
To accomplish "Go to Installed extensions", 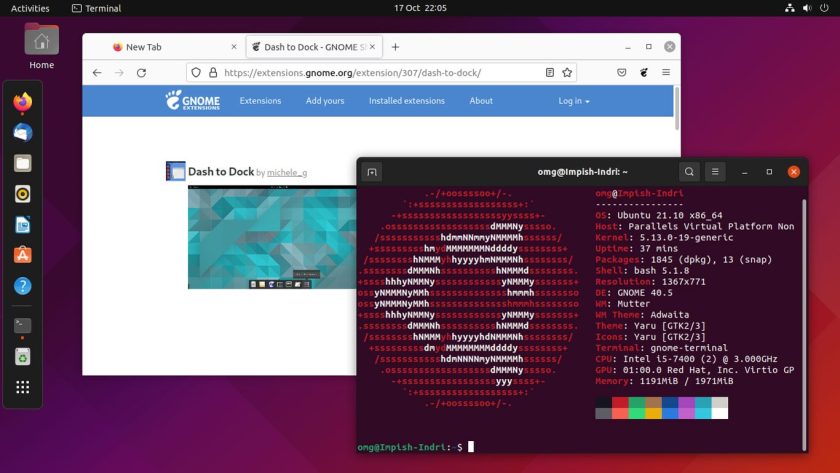I will coord(407,101).
